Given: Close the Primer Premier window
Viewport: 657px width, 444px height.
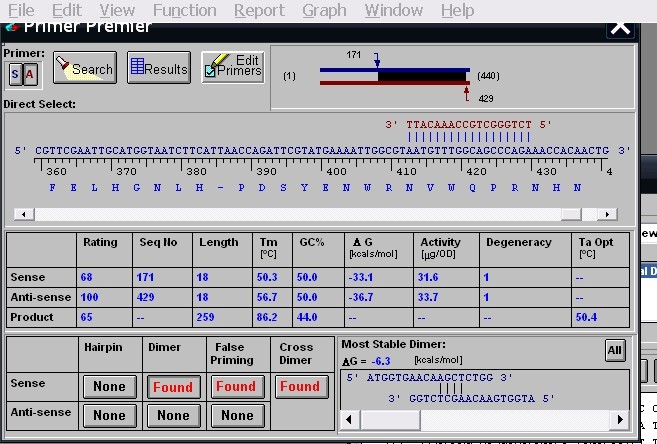Looking at the screenshot, I should pos(621,28).
